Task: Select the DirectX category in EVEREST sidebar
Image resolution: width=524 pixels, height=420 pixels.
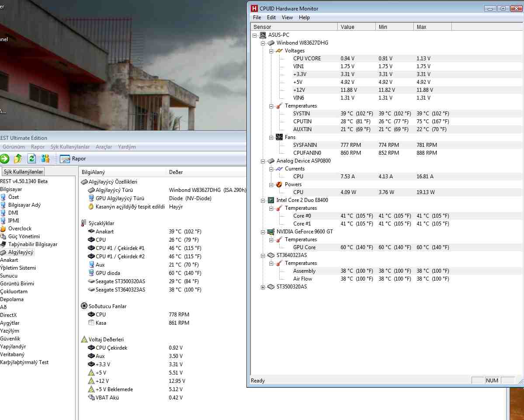Action: (8, 315)
